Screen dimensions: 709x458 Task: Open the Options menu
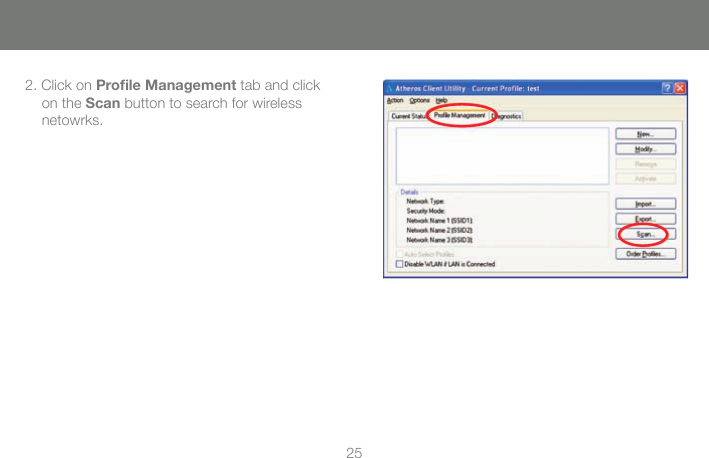pyautogui.click(x=420, y=100)
